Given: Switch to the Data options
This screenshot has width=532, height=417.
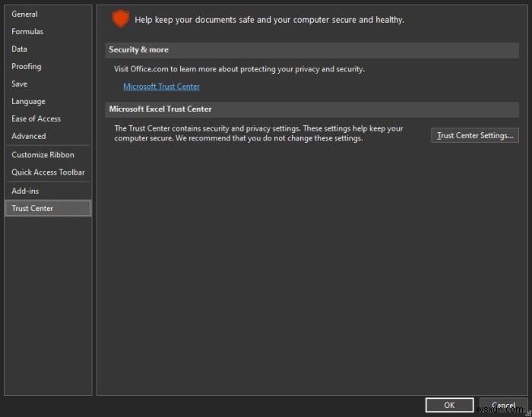Looking at the screenshot, I should (x=20, y=49).
